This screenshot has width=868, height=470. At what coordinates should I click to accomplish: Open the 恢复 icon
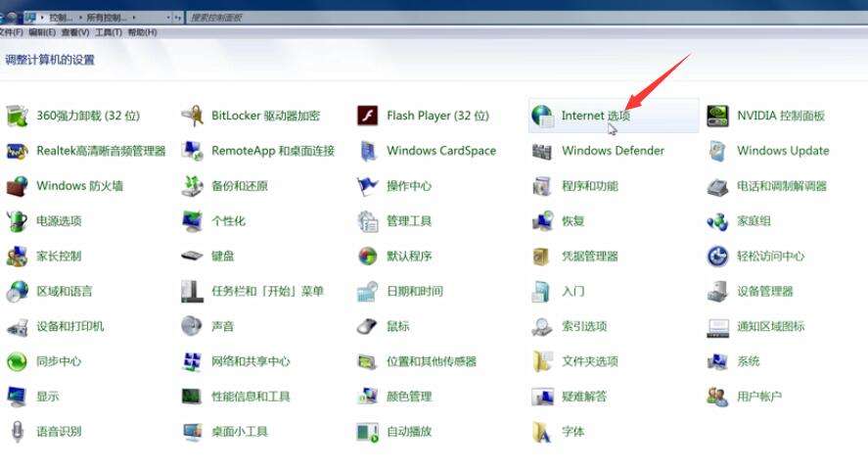pyautogui.click(x=542, y=221)
